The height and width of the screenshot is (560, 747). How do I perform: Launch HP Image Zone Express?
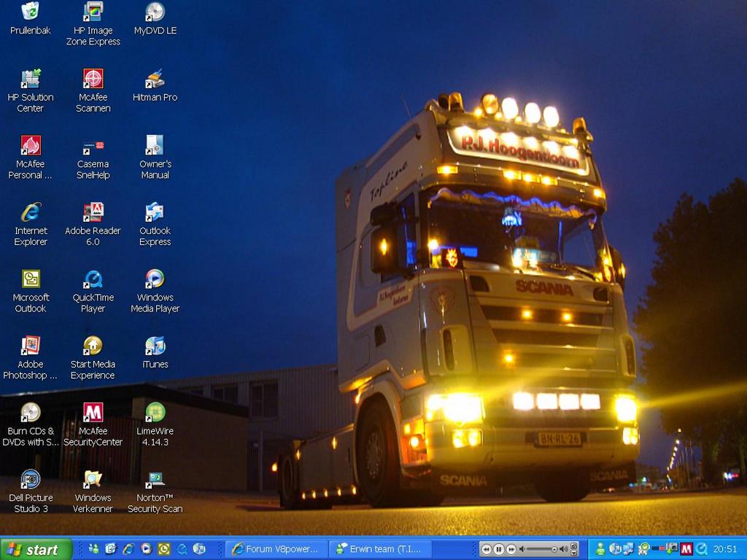point(93,24)
